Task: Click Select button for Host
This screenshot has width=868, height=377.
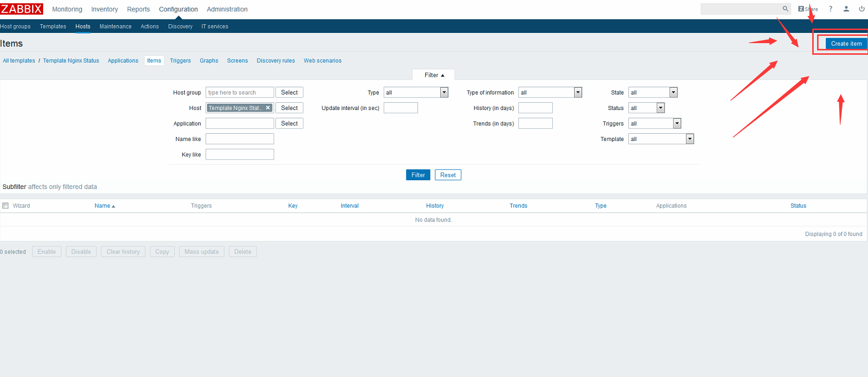Action: [x=289, y=108]
